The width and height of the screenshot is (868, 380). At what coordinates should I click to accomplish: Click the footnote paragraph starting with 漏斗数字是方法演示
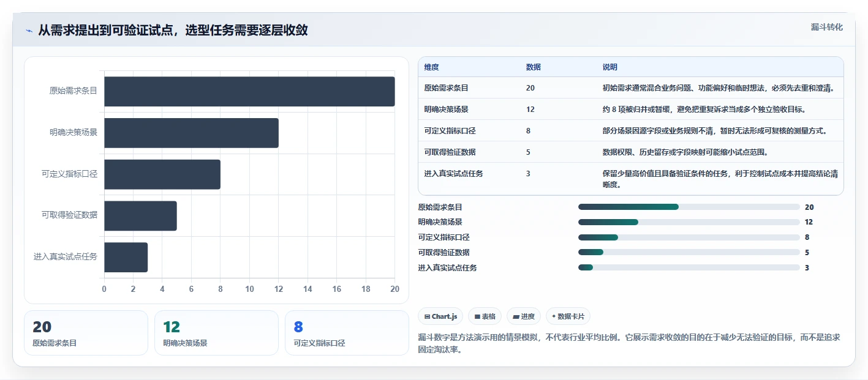629,343
